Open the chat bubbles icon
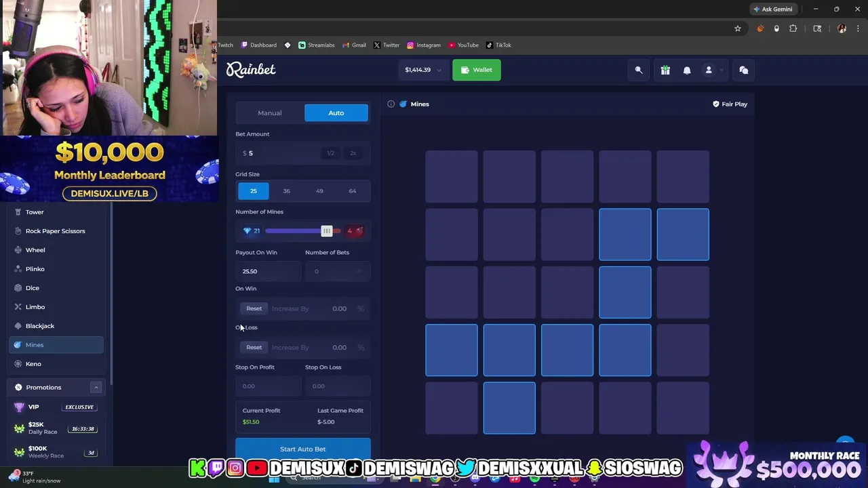The image size is (868, 488). point(744,70)
